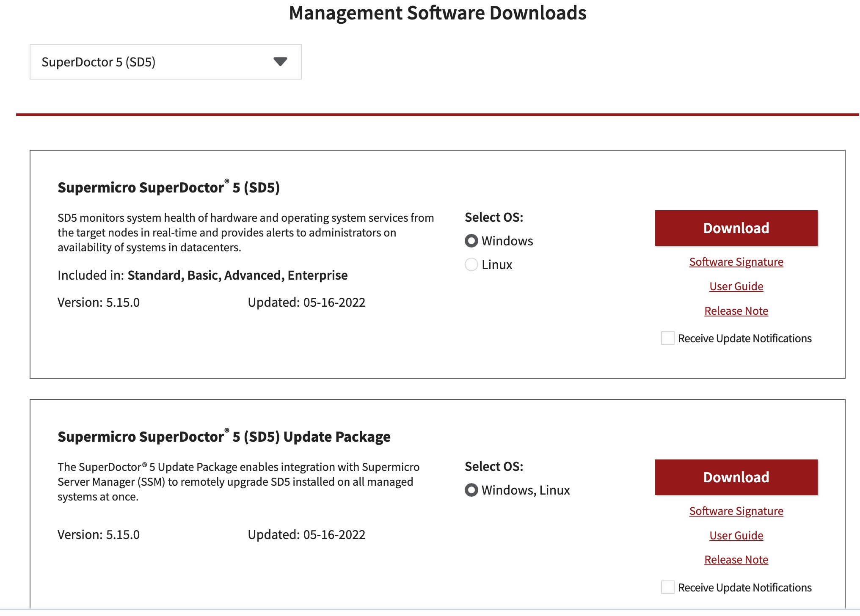Click the dropdown arrow in the software selector
Image resolution: width=860 pixels, height=616 pixels.
tap(280, 62)
